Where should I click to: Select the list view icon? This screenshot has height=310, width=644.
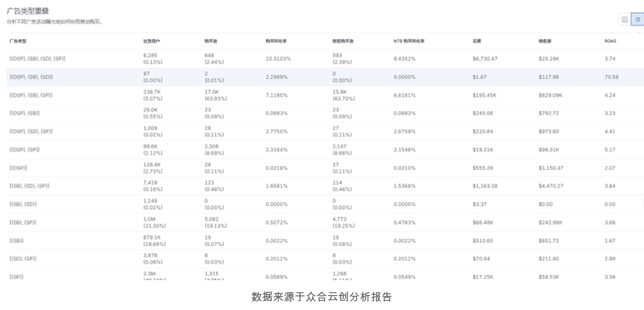pyautogui.click(x=637, y=19)
